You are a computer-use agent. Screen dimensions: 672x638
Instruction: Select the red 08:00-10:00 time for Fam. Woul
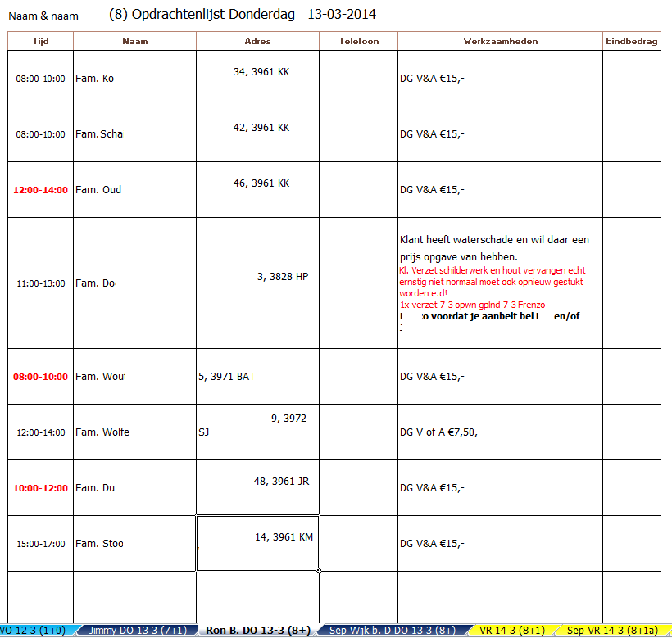[40, 377]
